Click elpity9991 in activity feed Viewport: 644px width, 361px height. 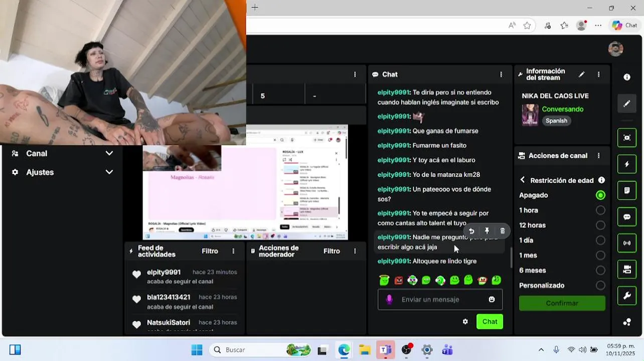(x=164, y=272)
